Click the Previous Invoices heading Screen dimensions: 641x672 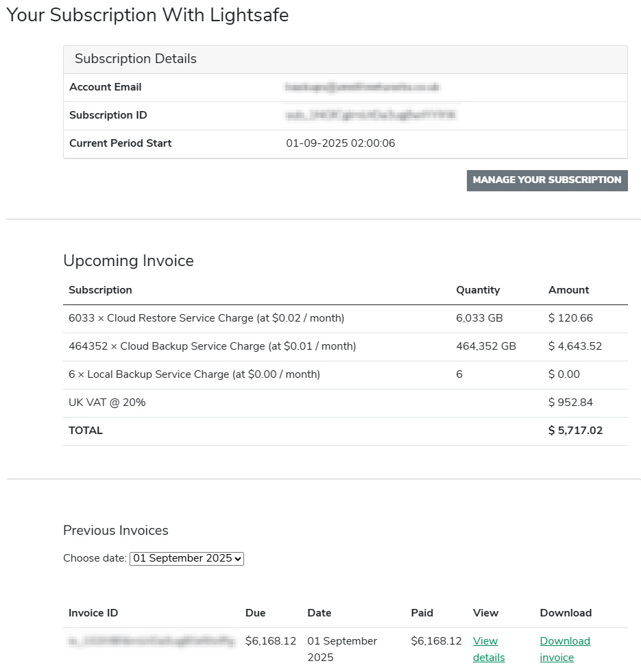115,530
